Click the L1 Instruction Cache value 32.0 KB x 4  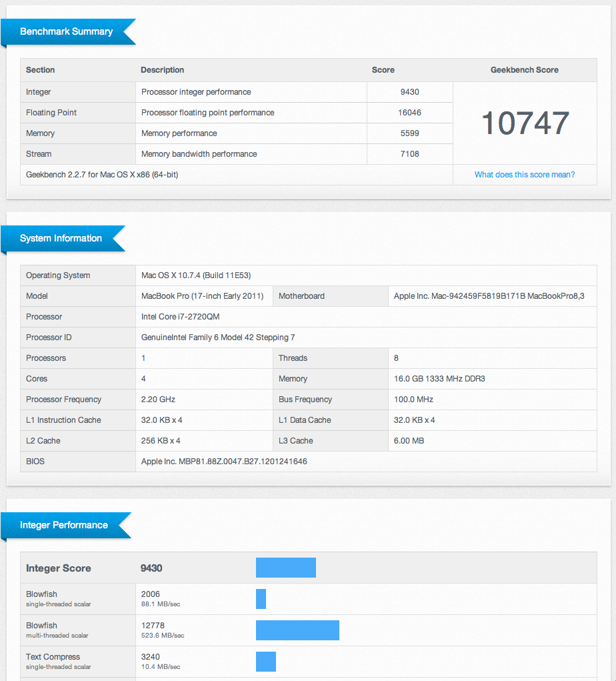coord(161,420)
